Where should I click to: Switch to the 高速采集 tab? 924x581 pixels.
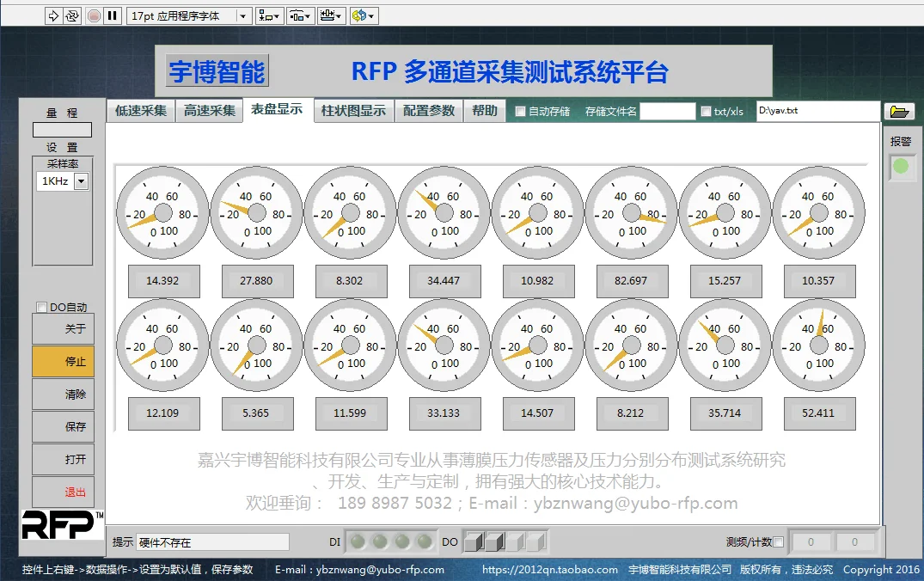tap(209, 110)
